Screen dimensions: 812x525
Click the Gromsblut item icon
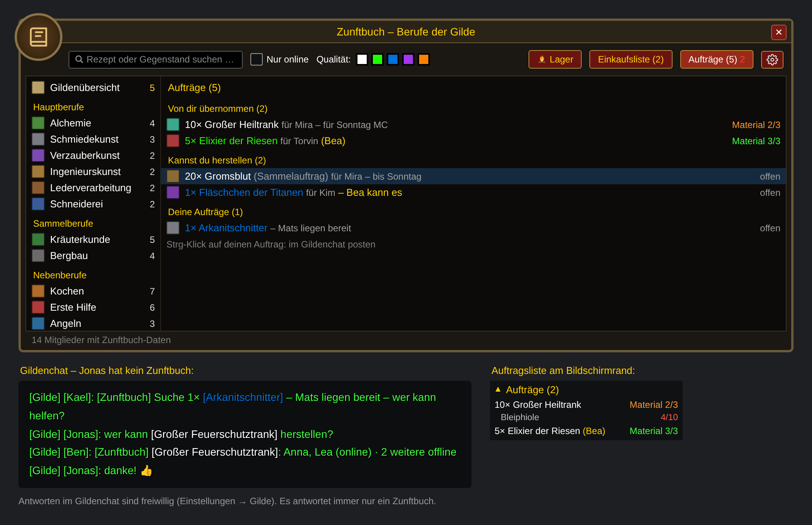173,177
